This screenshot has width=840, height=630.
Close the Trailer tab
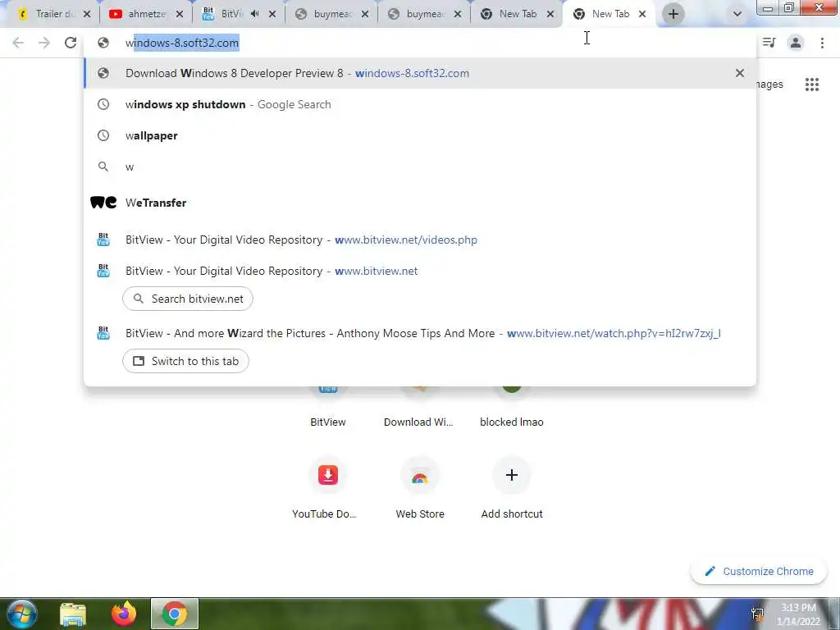click(87, 15)
